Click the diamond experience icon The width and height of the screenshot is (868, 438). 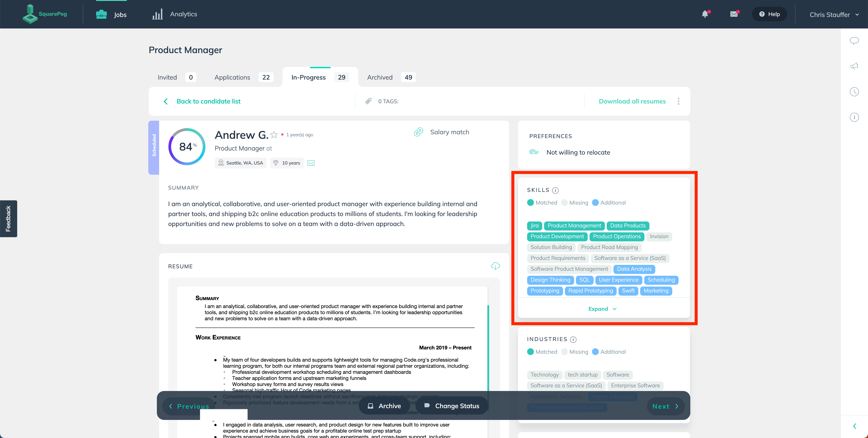point(276,163)
